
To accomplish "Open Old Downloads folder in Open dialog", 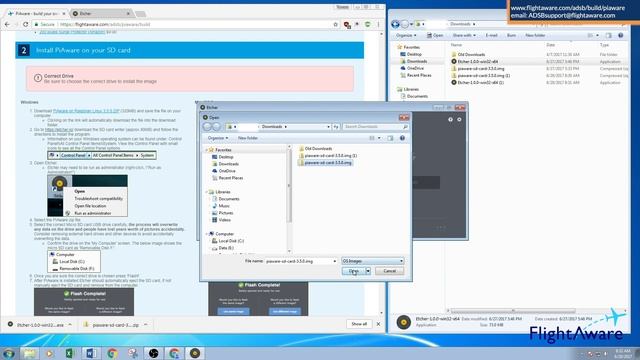I will [316, 149].
